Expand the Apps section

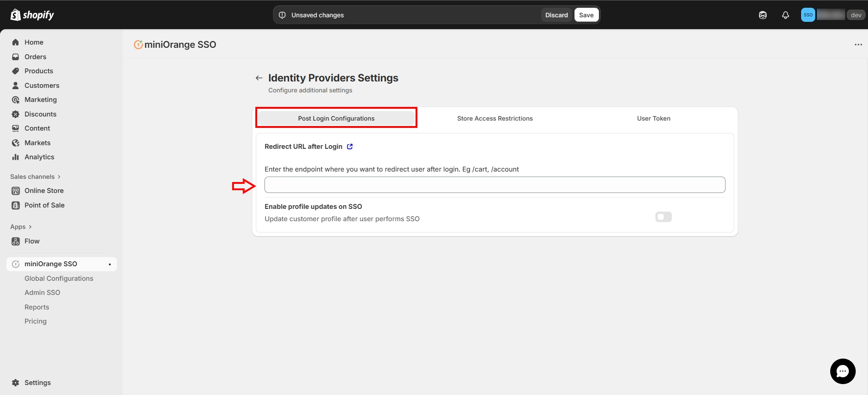(x=21, y=227)
